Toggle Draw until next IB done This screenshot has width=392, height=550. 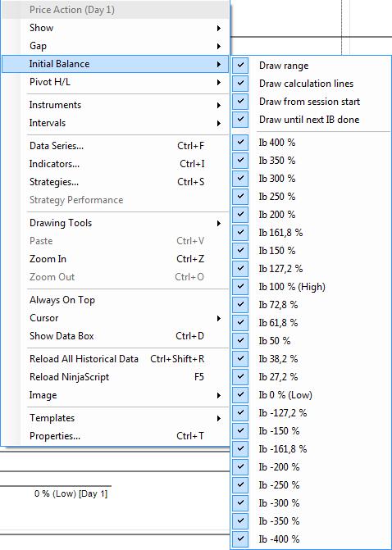click(x=311, y=120)
